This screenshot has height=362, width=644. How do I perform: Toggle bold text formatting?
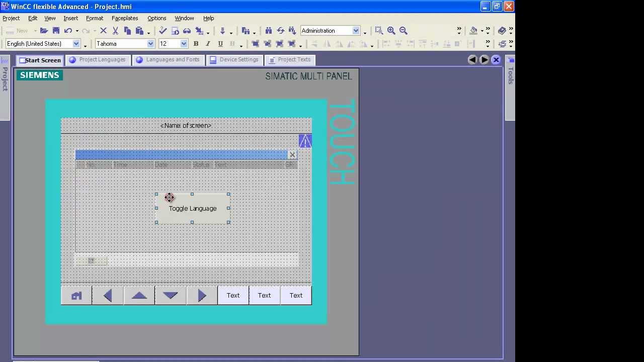[196, 44]
